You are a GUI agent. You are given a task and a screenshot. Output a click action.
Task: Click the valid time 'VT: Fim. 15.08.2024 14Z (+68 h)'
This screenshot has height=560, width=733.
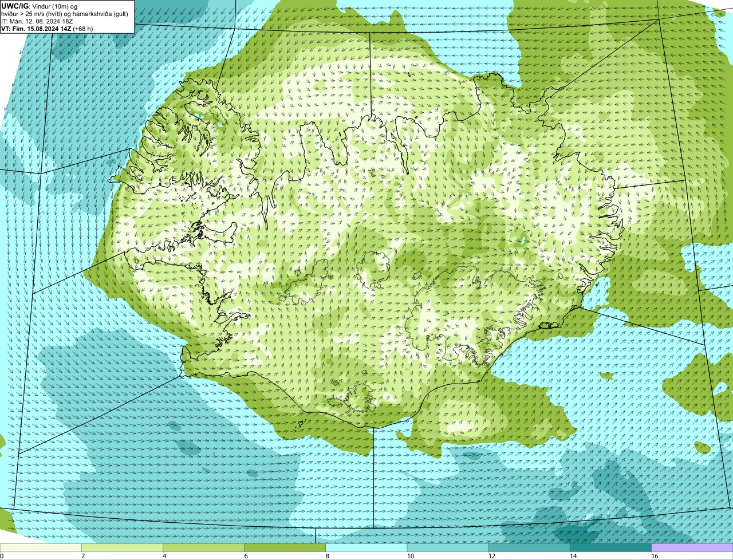click(47, 29)
